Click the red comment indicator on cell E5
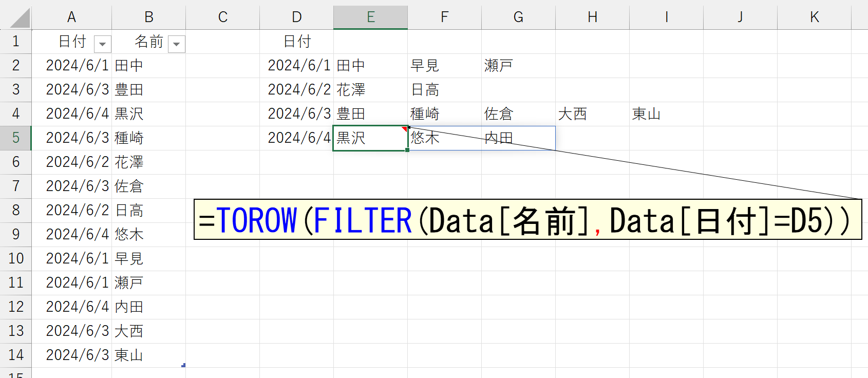This screenshot has width=868, height=378. tap(405, 129)
